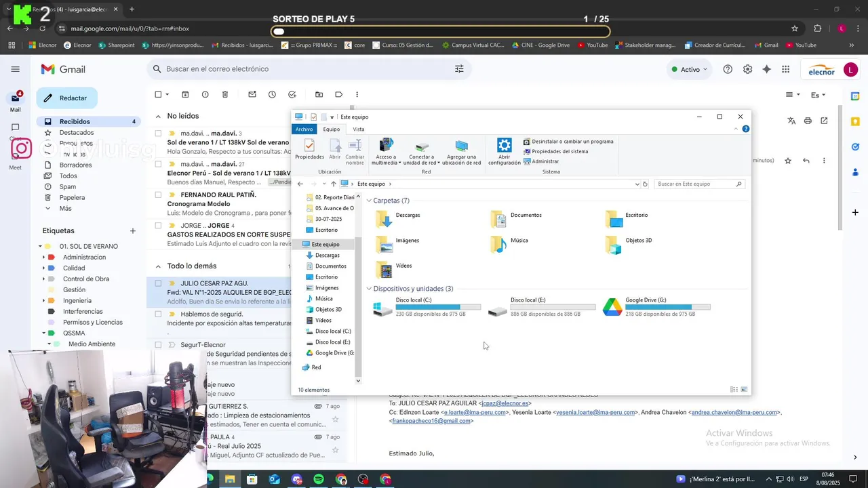Collapse the No leídos section
Screen dimensions: 868x488
(x=158, y=116)
